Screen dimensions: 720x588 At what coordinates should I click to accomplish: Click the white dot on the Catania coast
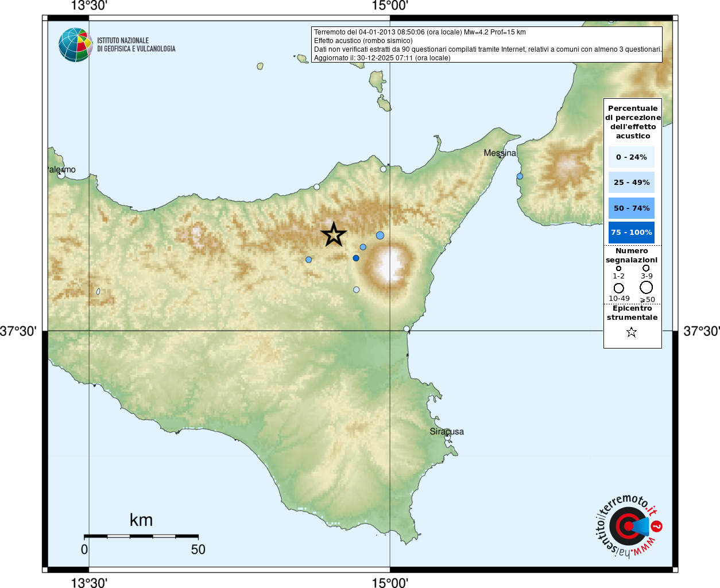pos(407,329)
